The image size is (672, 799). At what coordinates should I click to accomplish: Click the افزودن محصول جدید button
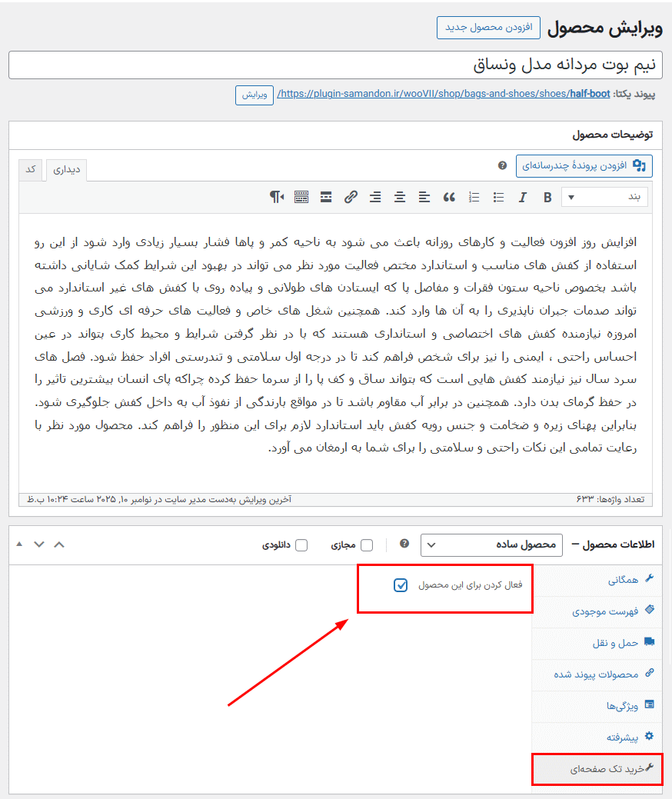click(x=488, y=27)
